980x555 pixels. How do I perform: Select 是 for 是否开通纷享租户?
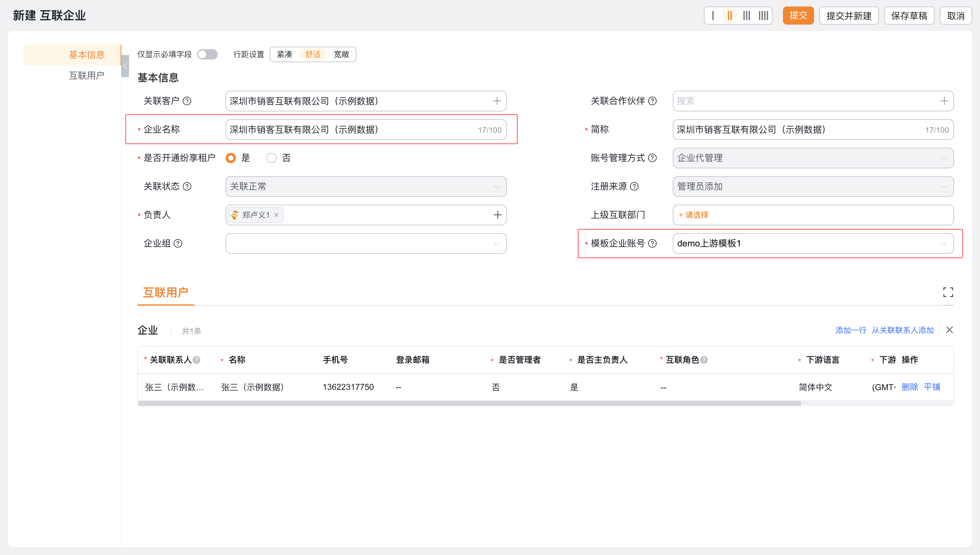pyautogui.click(x=231, y=158)
